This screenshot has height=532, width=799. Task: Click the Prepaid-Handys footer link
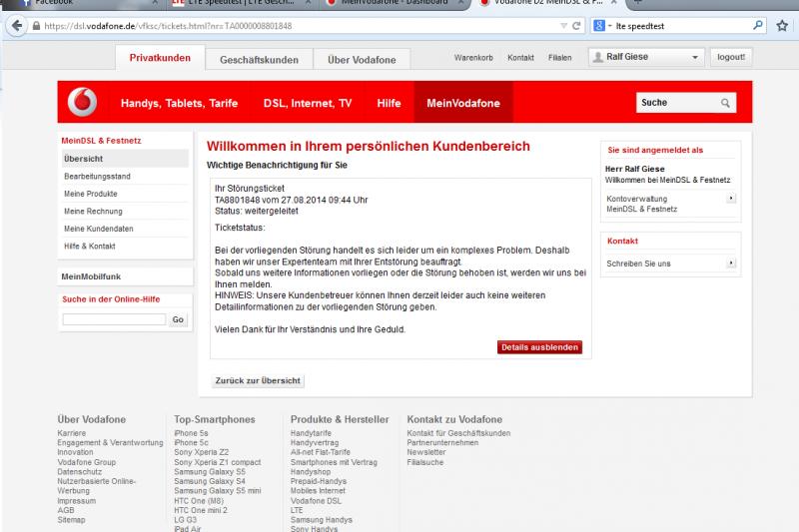click(319, 481)
